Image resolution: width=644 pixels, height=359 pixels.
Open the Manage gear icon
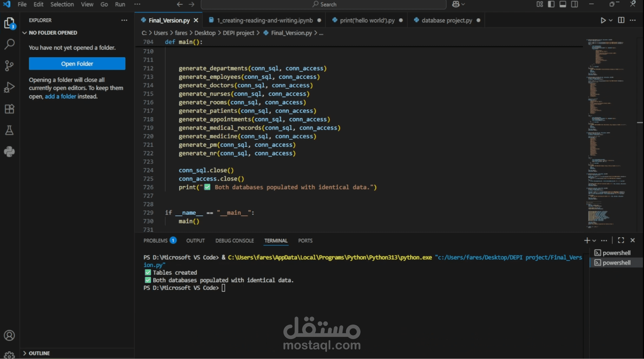tap(9, 354)
